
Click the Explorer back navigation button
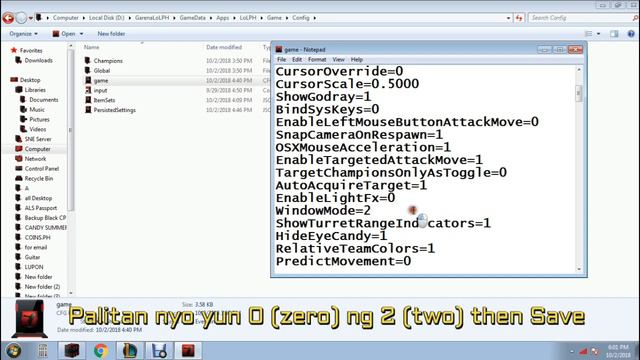[x=8, y=18]
